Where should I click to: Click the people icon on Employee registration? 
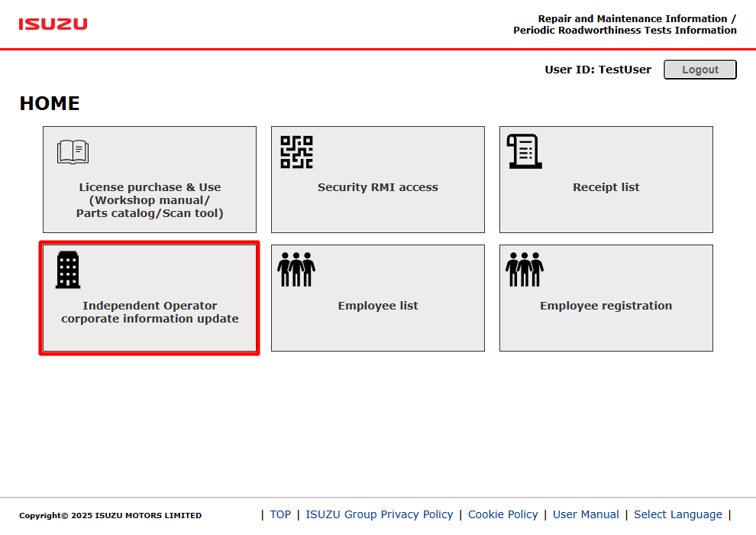525,269
